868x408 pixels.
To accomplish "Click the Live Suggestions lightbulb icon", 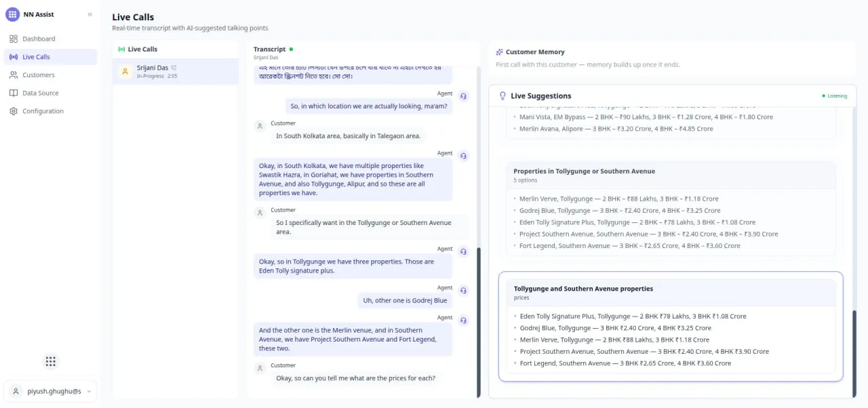I will (x=502, y=96).
